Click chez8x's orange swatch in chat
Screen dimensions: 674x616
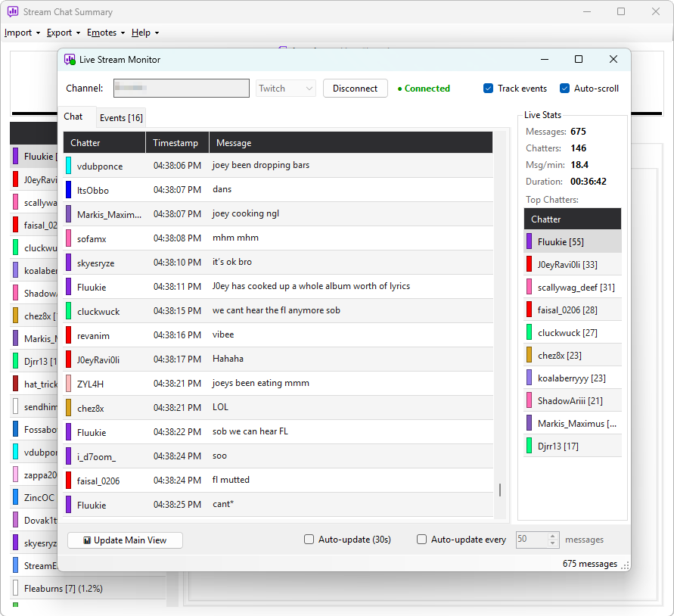68,407
